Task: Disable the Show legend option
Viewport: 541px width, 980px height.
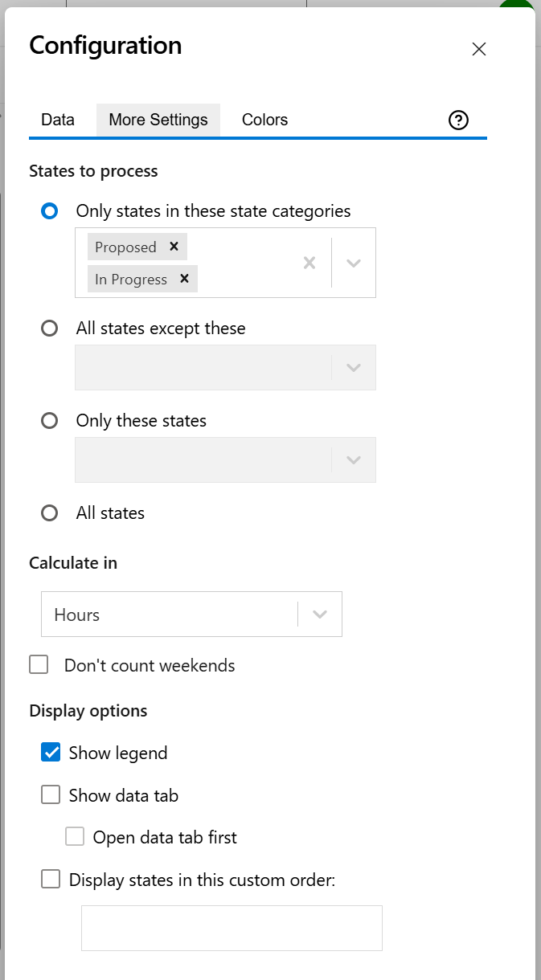Action: 51,752
